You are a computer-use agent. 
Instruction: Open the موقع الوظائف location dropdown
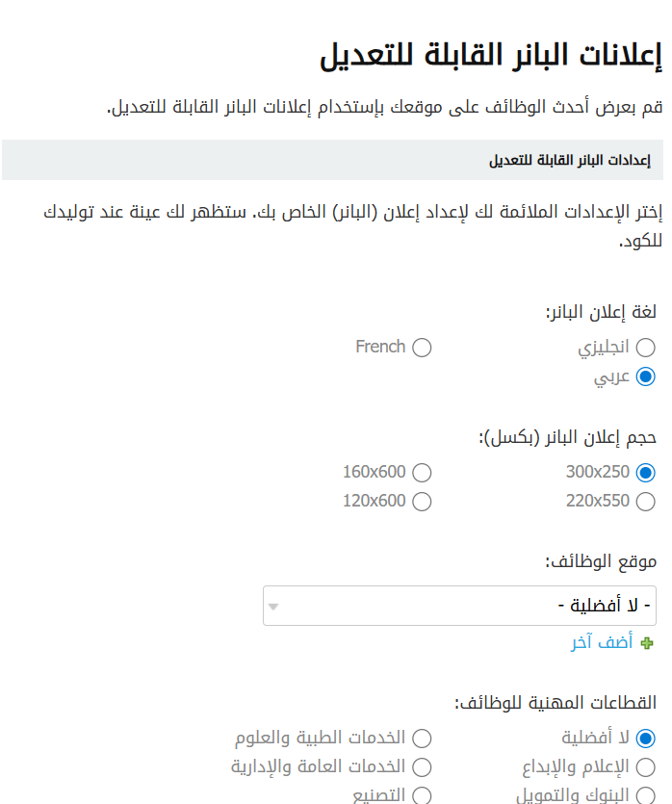[x=459, y=606]
